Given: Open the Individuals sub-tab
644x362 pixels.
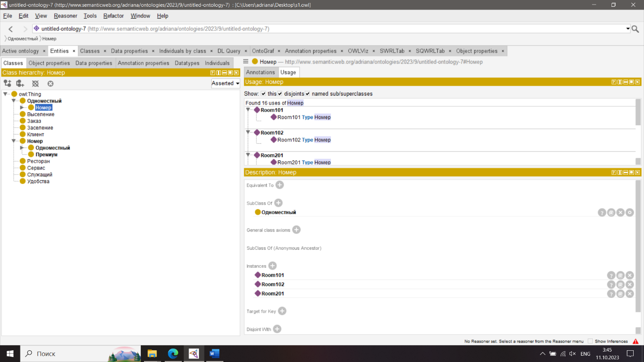Looking at the screenshot, I should (217, 63).
